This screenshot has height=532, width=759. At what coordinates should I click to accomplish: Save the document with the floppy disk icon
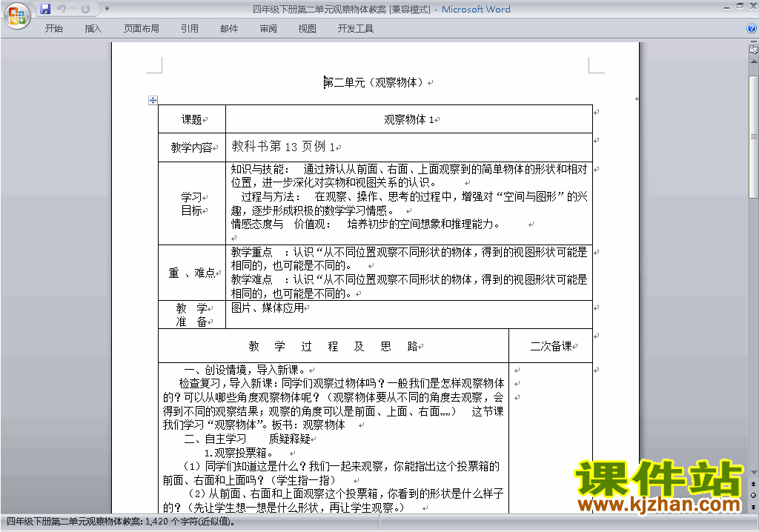45,9
